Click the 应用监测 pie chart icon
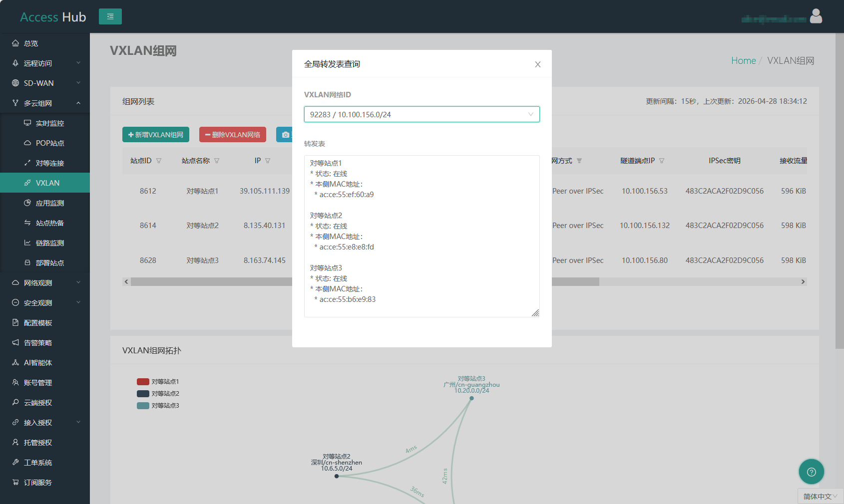This screenshot has height=504, width=844. point(27,203)
